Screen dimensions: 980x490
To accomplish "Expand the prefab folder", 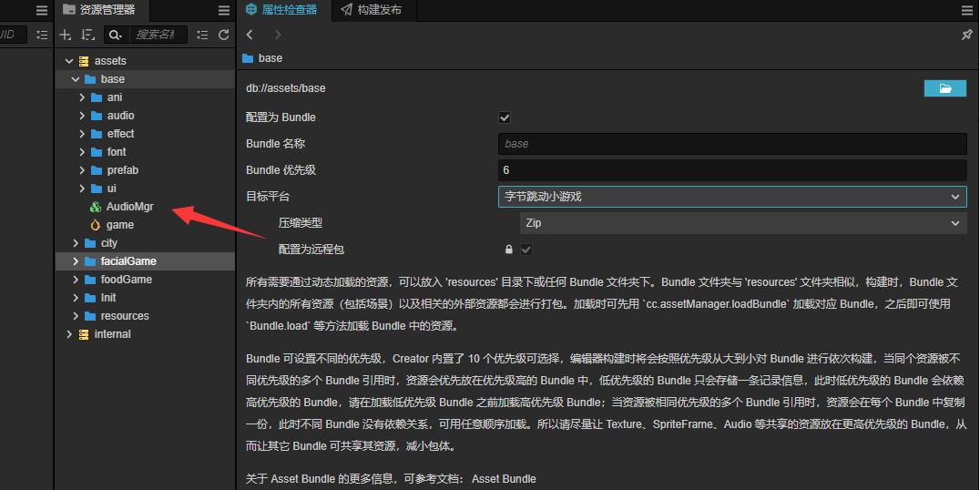I will pyautogui.click(x=82, y=170).
